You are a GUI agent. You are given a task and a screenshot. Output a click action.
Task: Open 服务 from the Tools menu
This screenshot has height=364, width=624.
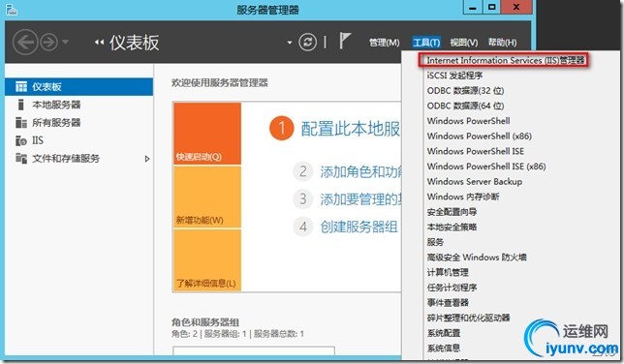click(435, 242)
